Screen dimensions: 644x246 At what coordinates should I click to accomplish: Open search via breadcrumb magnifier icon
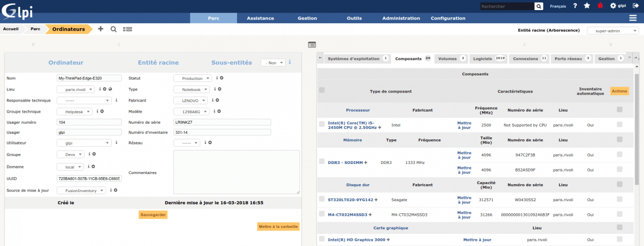[114, 29]
